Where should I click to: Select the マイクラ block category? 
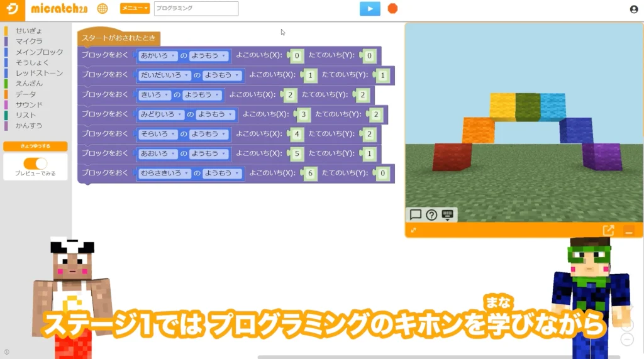[29, 41]
